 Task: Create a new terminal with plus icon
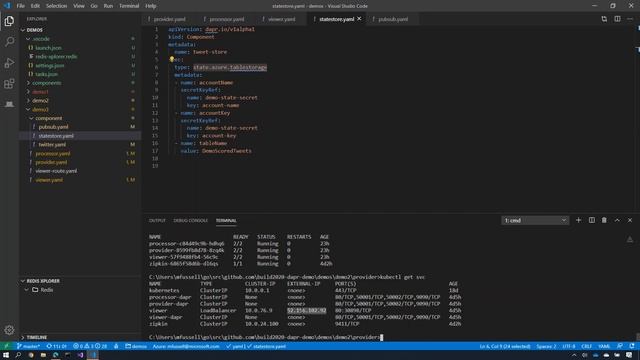[578, 220]
